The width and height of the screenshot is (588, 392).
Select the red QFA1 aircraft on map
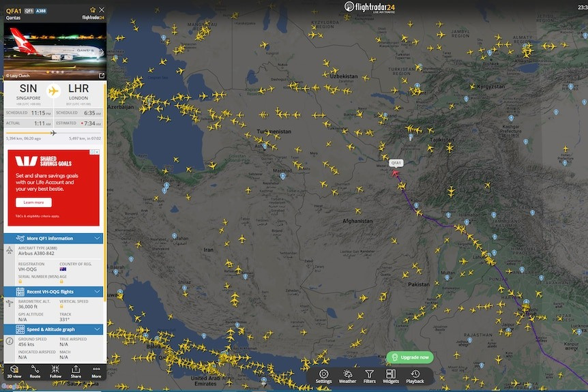[x=395, y=172]
